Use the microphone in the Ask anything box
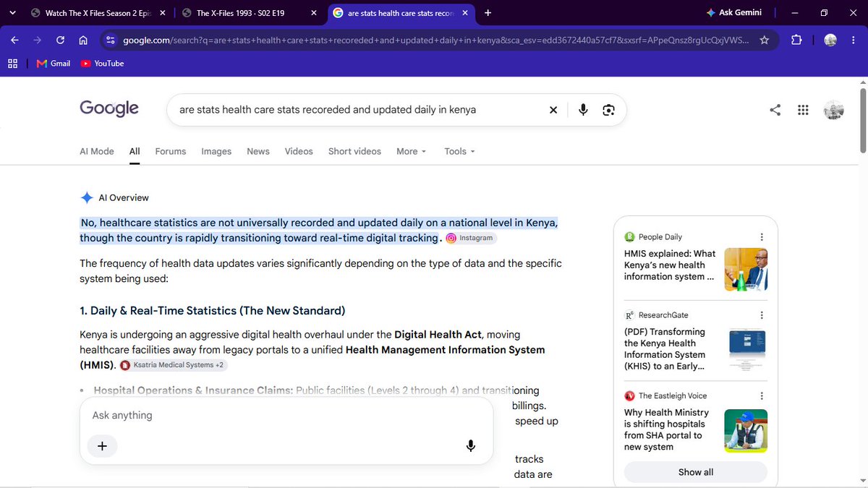868x488 pixels. [471, 446]
